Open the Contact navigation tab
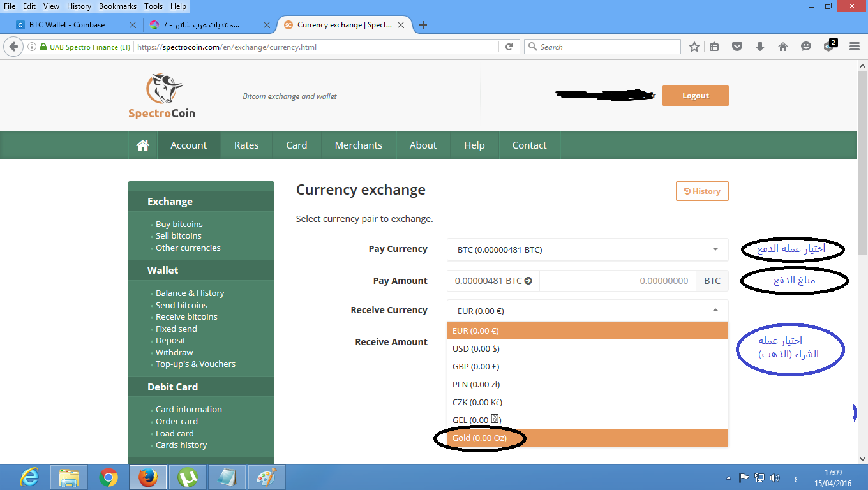Image resolution: width=868 pixels, height=490 pixels. (x=529, y=145)
